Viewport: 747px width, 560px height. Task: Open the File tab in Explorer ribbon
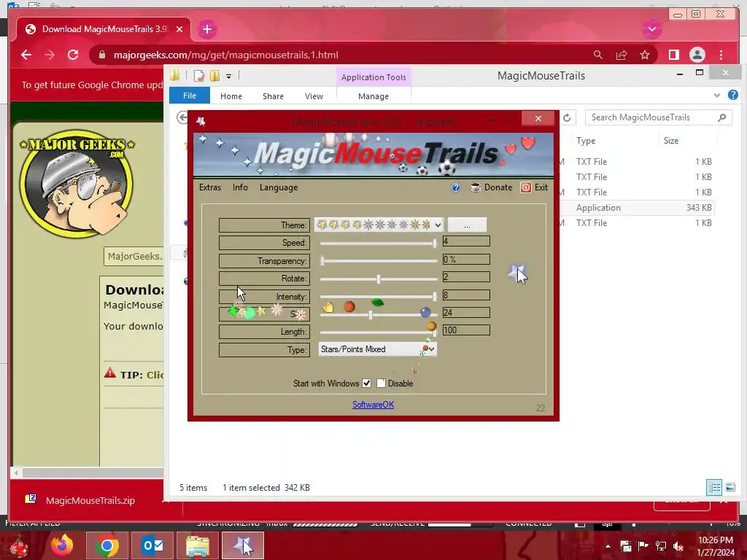190,96
